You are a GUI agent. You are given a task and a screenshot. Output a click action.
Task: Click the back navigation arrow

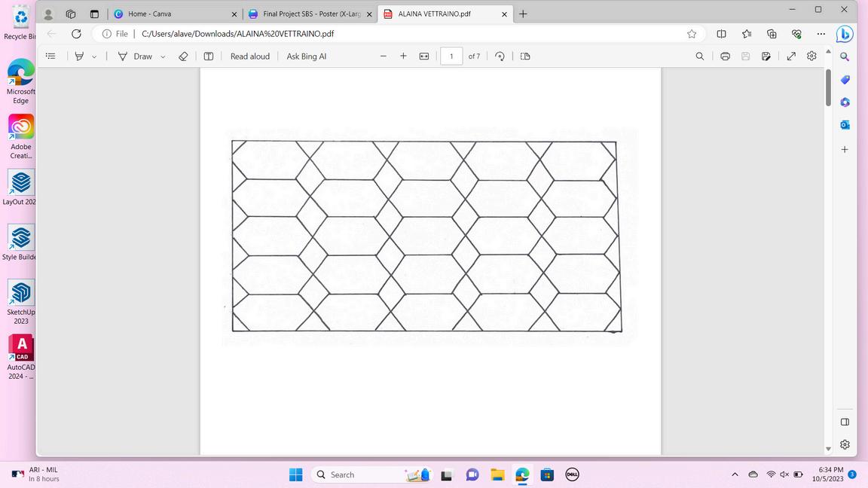click(x=51, y=34)
